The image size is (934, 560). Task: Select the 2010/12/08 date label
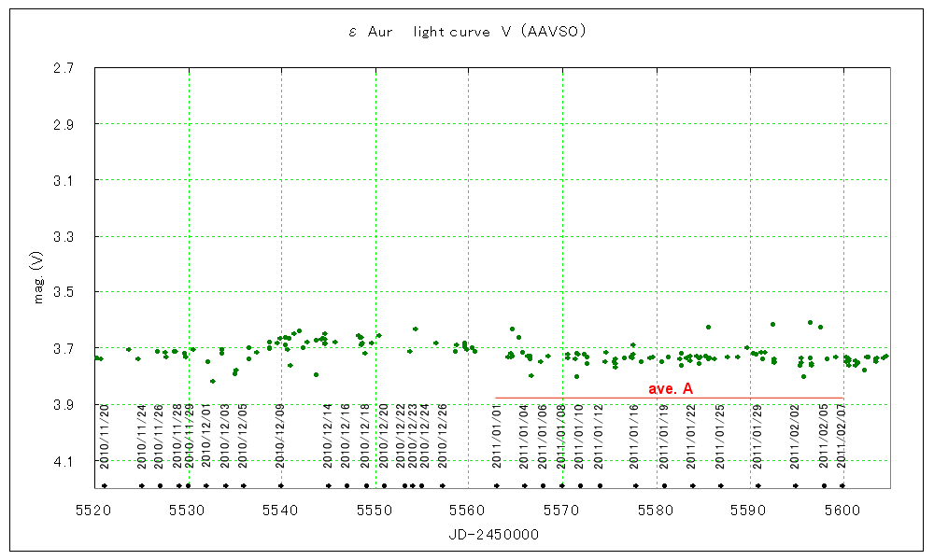(x=280, y=436)
